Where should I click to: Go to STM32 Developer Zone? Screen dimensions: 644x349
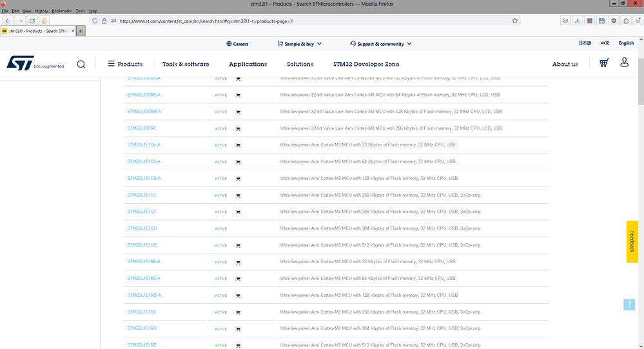pos(366,64)
